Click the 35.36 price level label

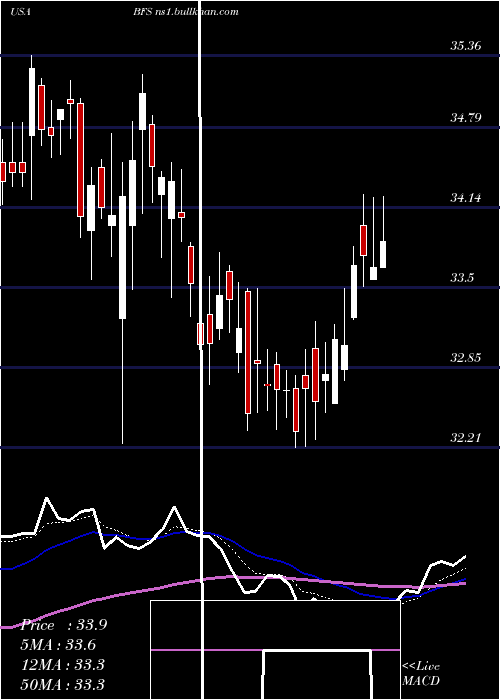tap(466, 46)
